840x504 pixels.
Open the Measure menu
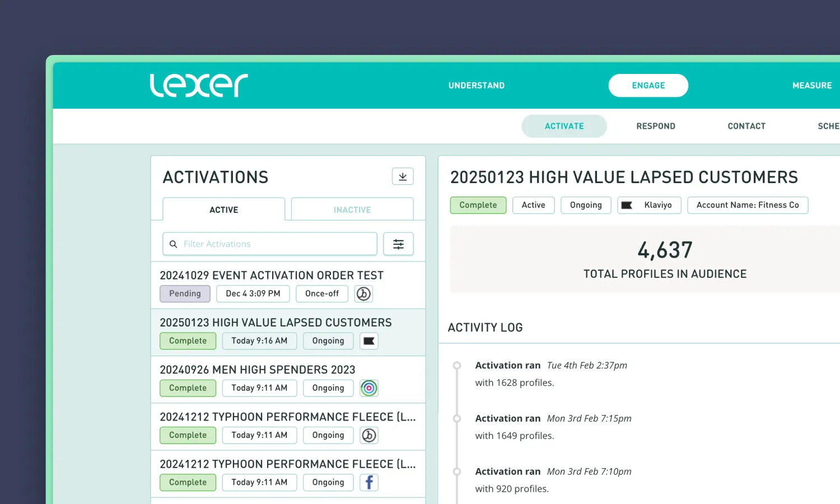pyautogui.click(x=812, y=86)
